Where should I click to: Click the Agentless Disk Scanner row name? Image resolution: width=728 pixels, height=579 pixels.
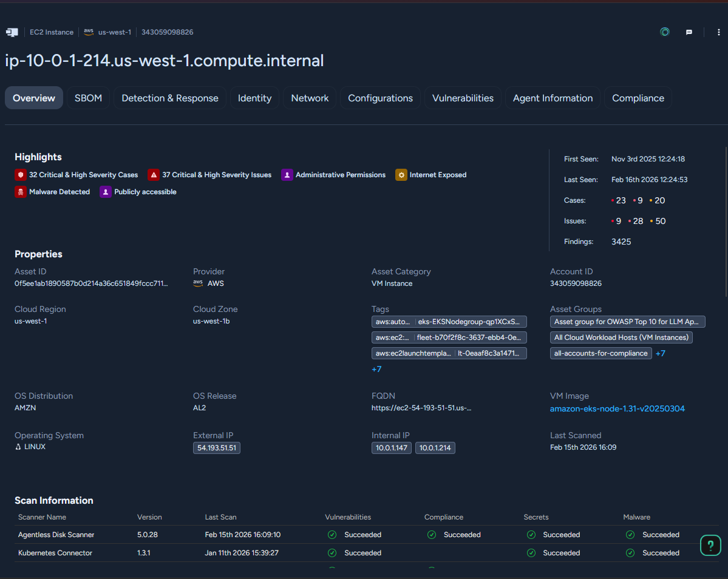click(56, 535)
